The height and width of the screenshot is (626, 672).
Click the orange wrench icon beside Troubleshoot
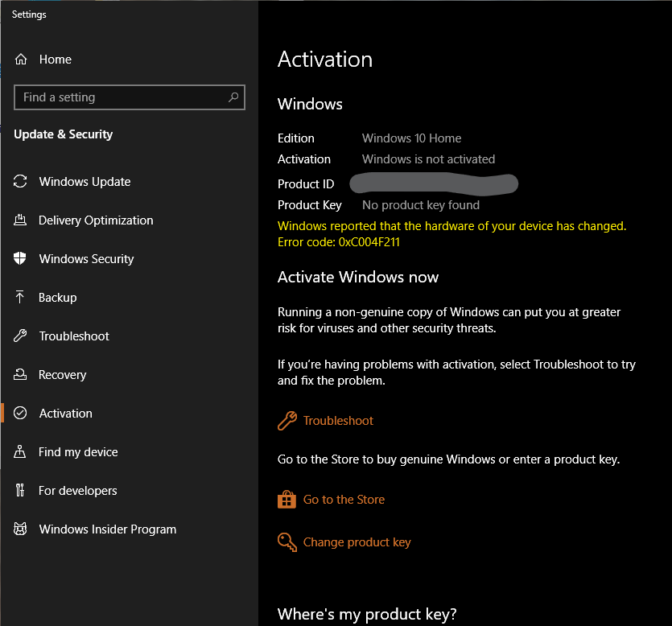pyautogui.click(x=287, y=420)
